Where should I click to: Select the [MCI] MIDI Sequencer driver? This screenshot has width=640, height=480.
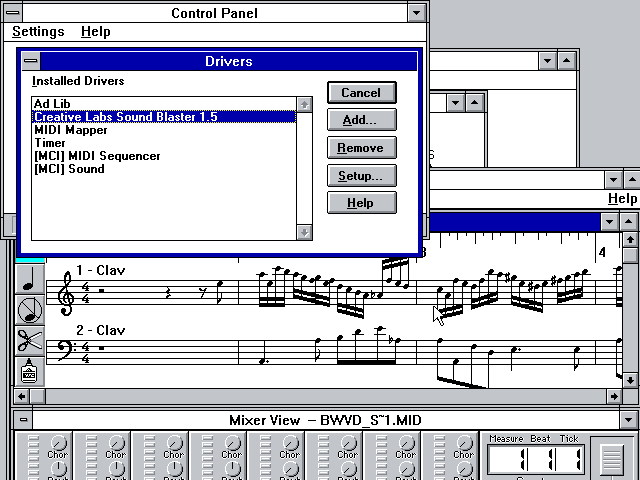(164, 156)
